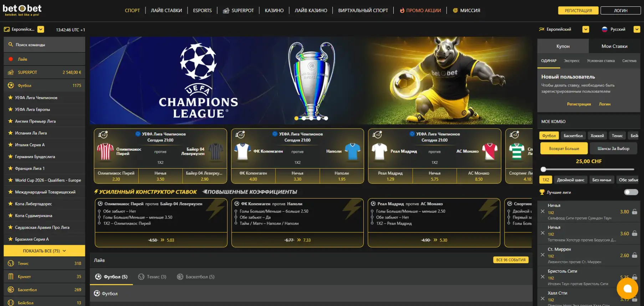
Task: Expand ПОКАЗАТЬ ВСЕ (75) leagues list
Action: coord(44,251)
